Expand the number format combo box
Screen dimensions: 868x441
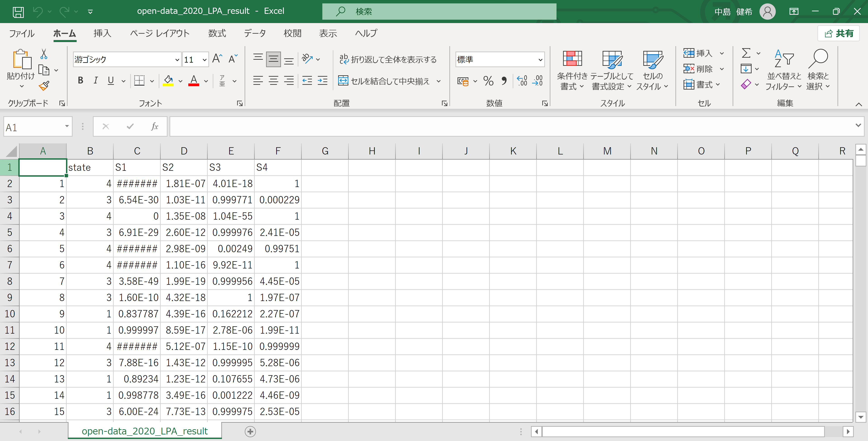[540, 60]
